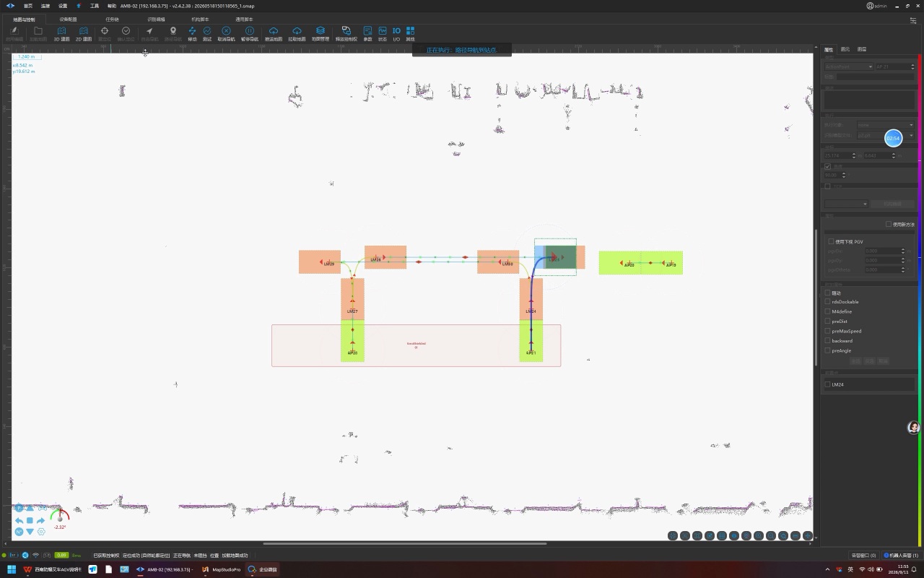
Task: Enable the preAngle checkbox
Action: (x=827, y=350)
